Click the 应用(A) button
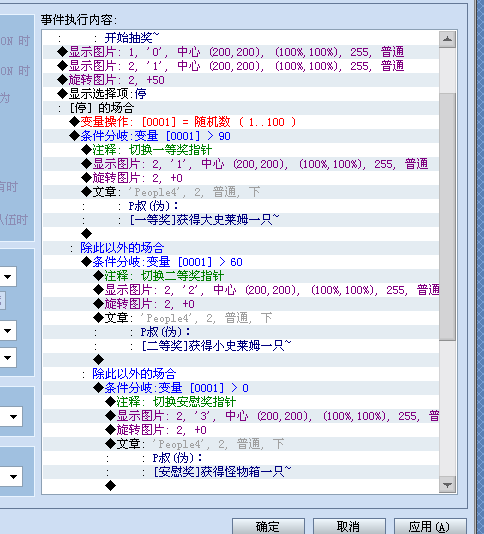This screenshot has width=484, height=534. [x=430, y=526]
